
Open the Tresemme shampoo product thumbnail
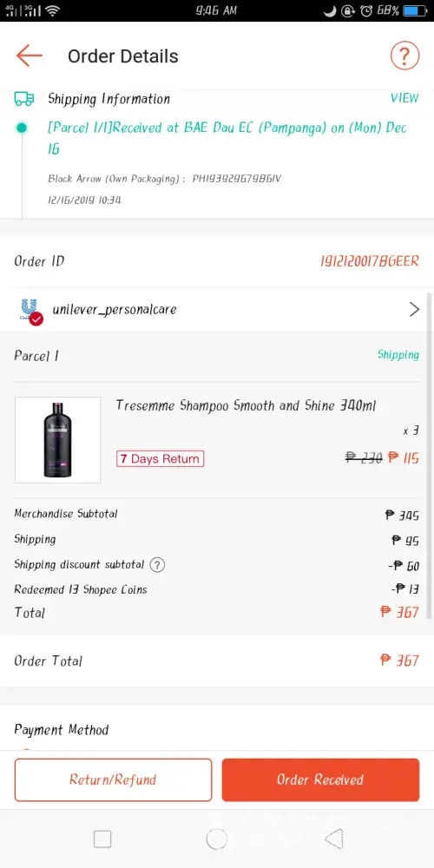coord(57,440)
